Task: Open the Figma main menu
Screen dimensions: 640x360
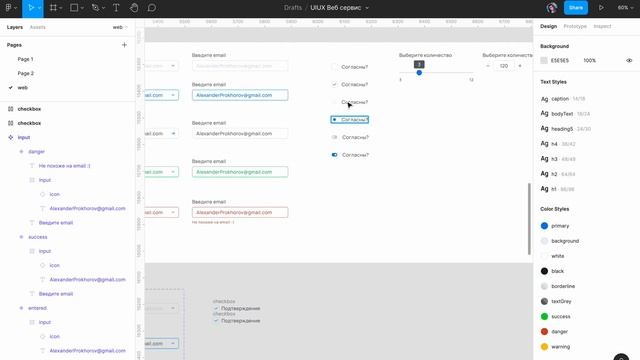Action: pyautogui.click(x=11, y=8)
